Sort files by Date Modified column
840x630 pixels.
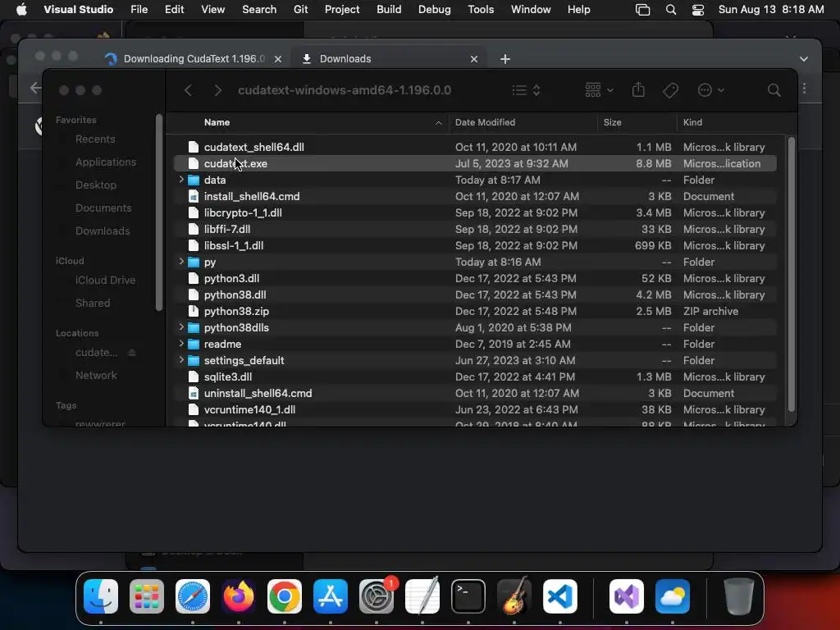(x=523, y=123)
